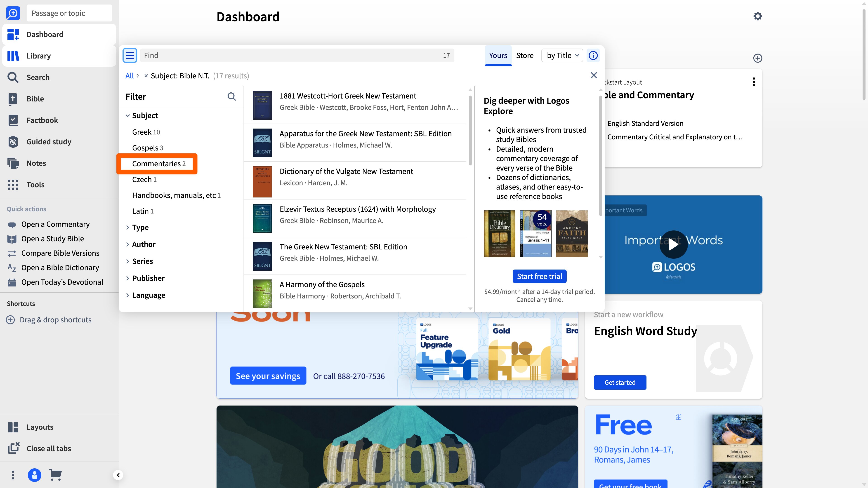Viewport: 868px width, 488px height.
Task: Open the sidebar three-dot more menu
Action: click(13, 475)
